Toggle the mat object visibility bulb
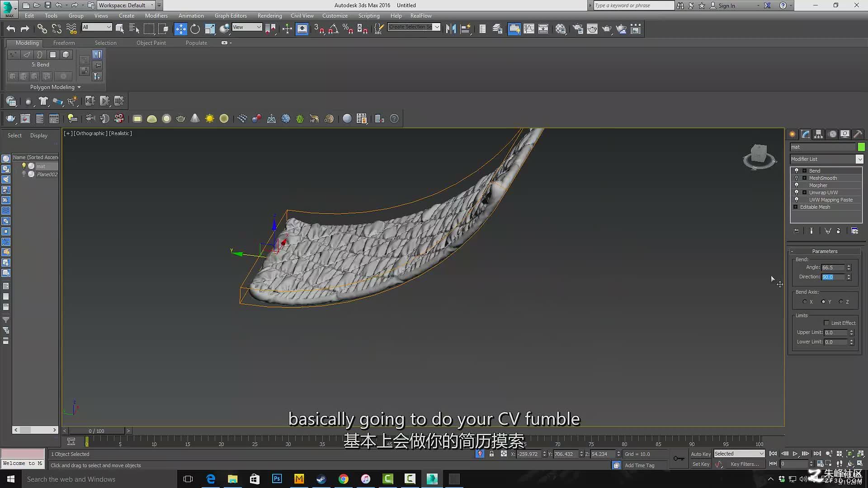The width and height of the screenshot is (868, 488). [x=24, y=166]
